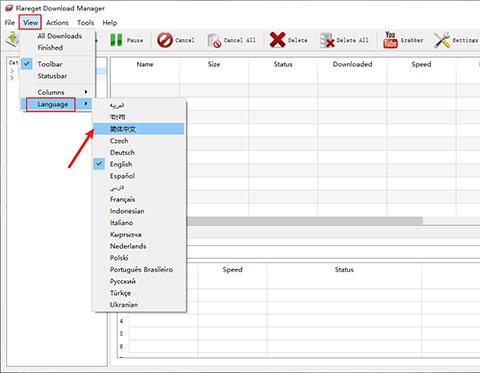Open the Actions menu
This screenshot has height=373, width=480.
(57, 23)
